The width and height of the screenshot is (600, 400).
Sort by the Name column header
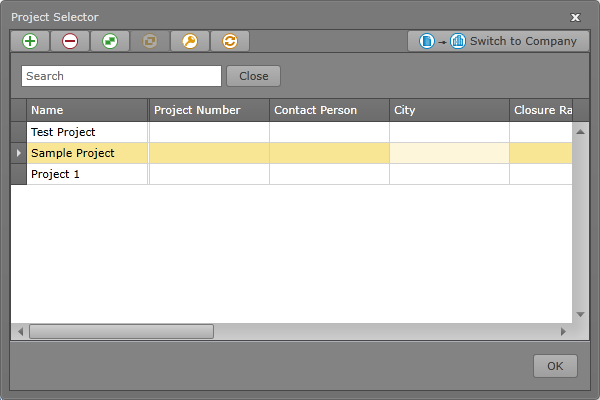tap(87, 110)
